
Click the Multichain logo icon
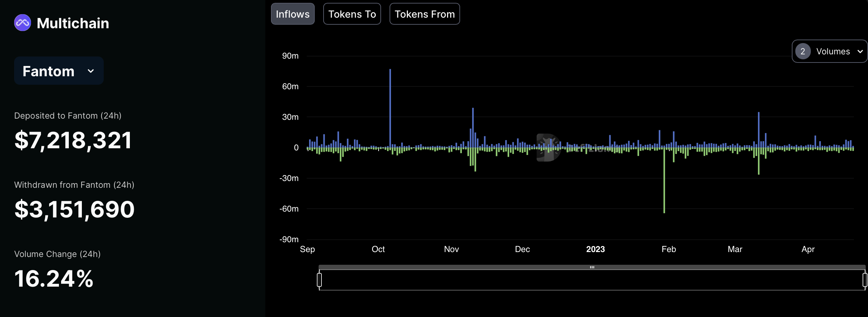coord(23,23)
